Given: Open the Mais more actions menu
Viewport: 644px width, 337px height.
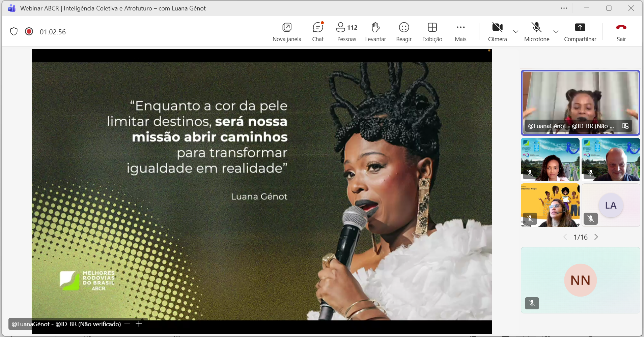Looking at the screenshot, I should 460,32.
